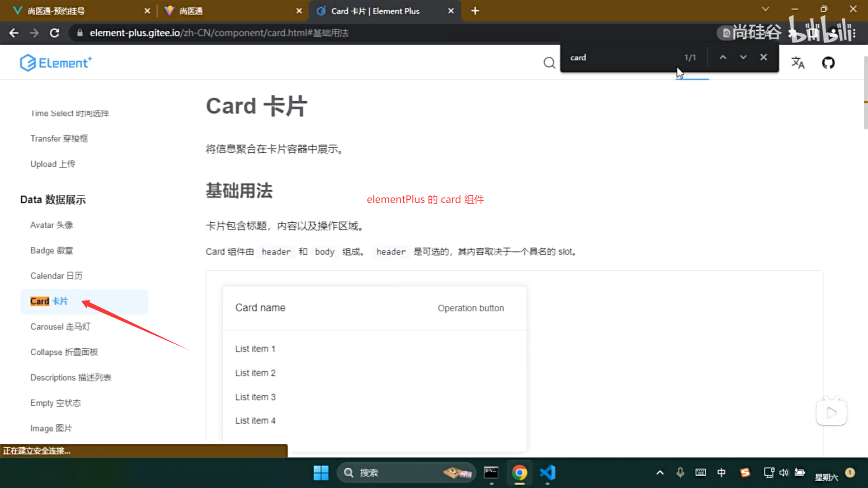Open the Carousel 走马灯 sidebar link
The width and height of the screenshot is (868, 488).
coord(60,327)
